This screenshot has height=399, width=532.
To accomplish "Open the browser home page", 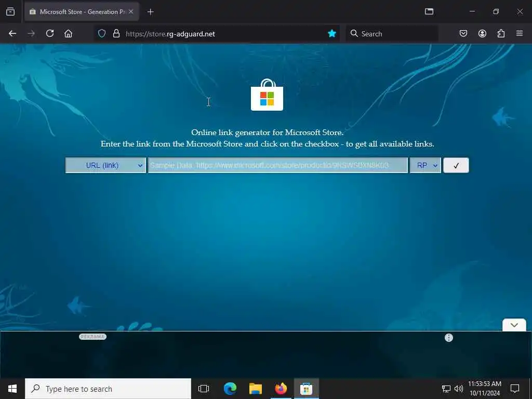I will pos(68,34).
